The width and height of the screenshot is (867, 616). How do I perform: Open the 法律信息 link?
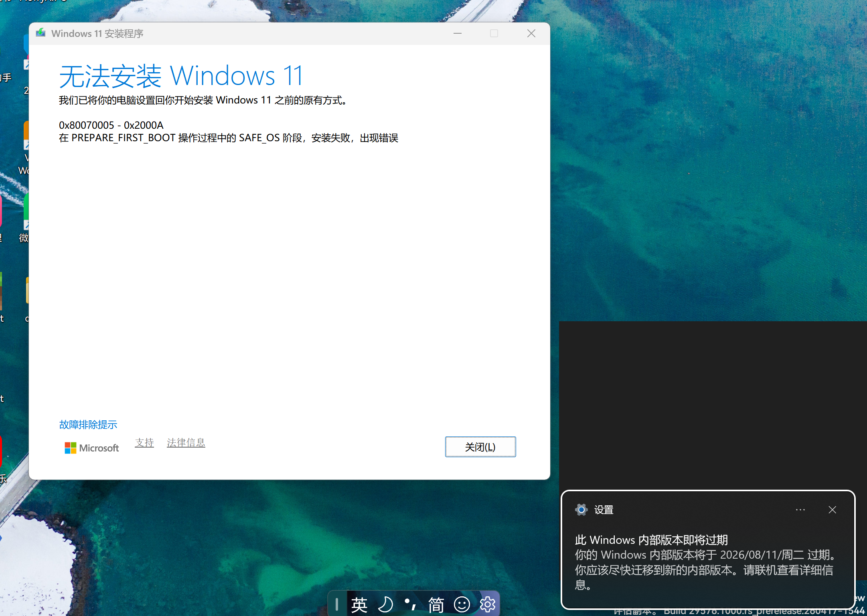[186, 443]
